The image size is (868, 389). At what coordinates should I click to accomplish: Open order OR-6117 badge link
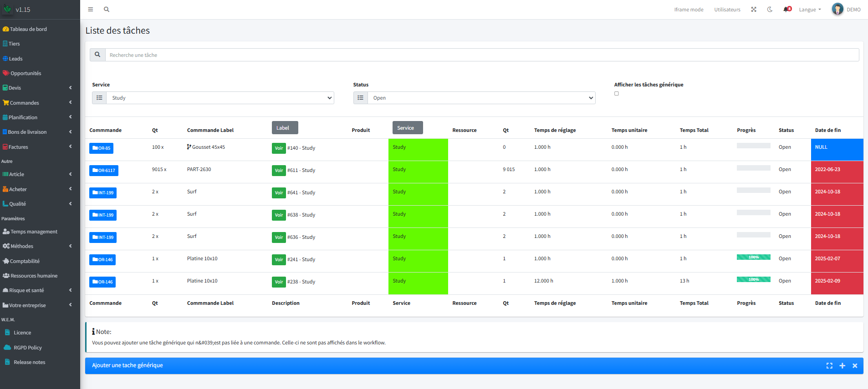(x=104, y=171)
